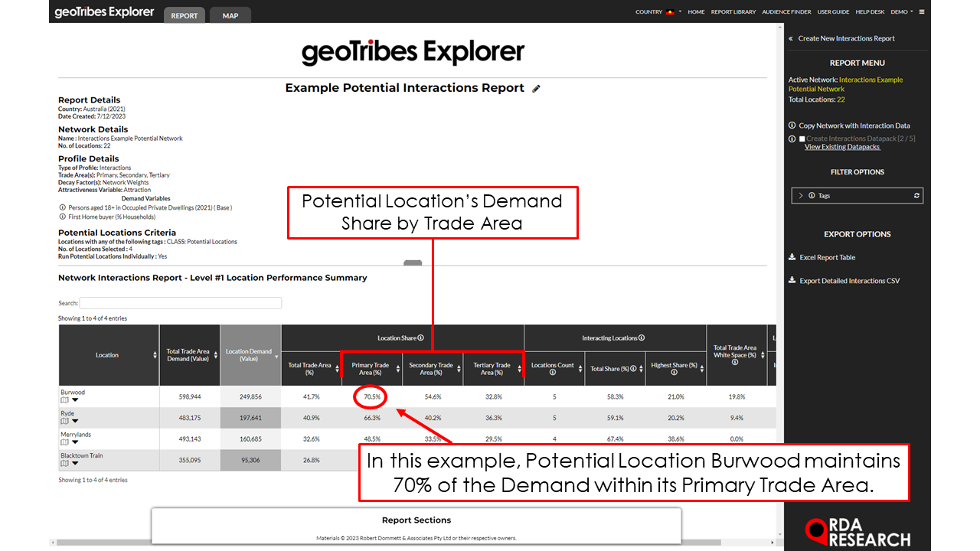Click the double-chevron icon beside Create New Interactions Report
Viewport: 980px width, 551px height.
(x=791, y=38)
